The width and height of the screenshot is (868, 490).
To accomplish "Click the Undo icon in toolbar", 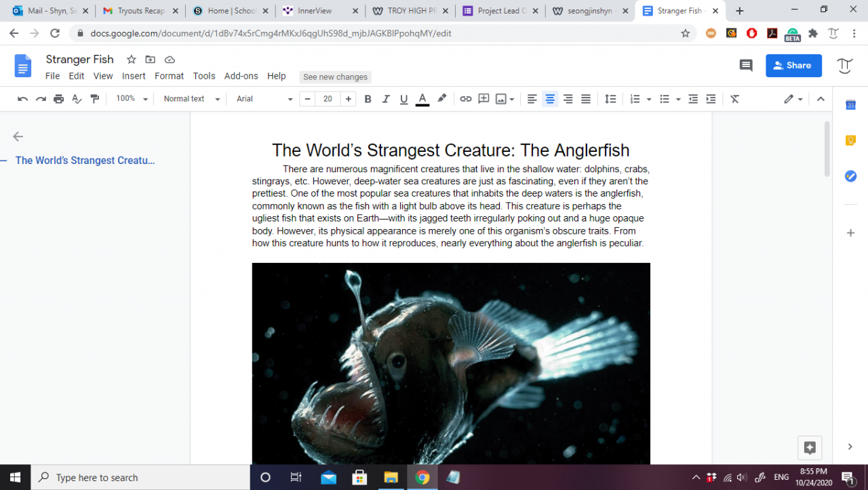I will coord(22,99).
